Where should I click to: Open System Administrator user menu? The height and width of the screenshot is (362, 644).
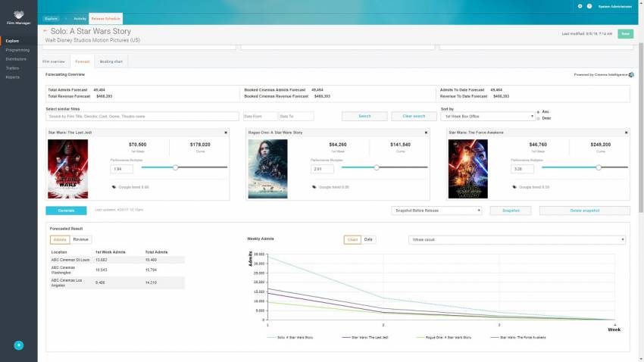[614, 7]
